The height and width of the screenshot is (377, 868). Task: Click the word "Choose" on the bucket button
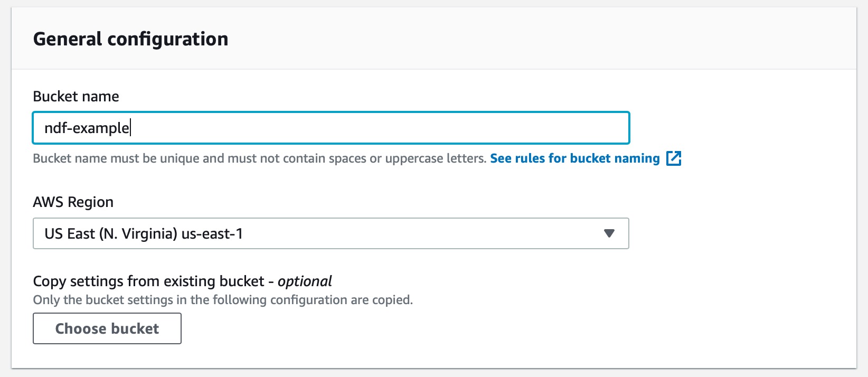pyautogui.click(x=79, y=328)
